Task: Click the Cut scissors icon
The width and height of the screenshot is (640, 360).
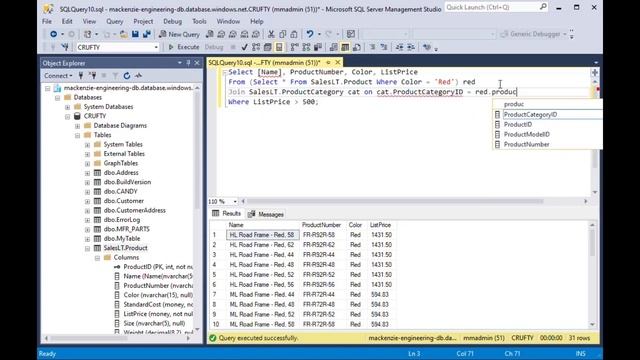Action: point(271,34)
